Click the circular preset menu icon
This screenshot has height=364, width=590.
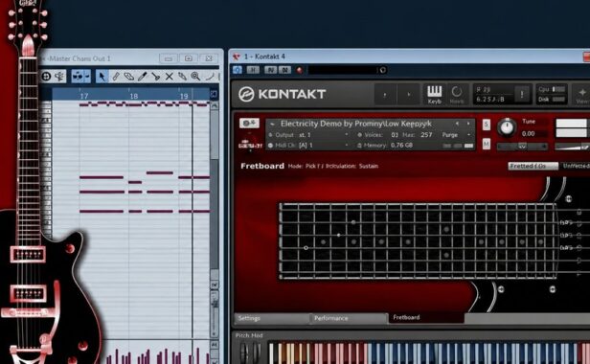pyautogui.click(x=383, y=70)
